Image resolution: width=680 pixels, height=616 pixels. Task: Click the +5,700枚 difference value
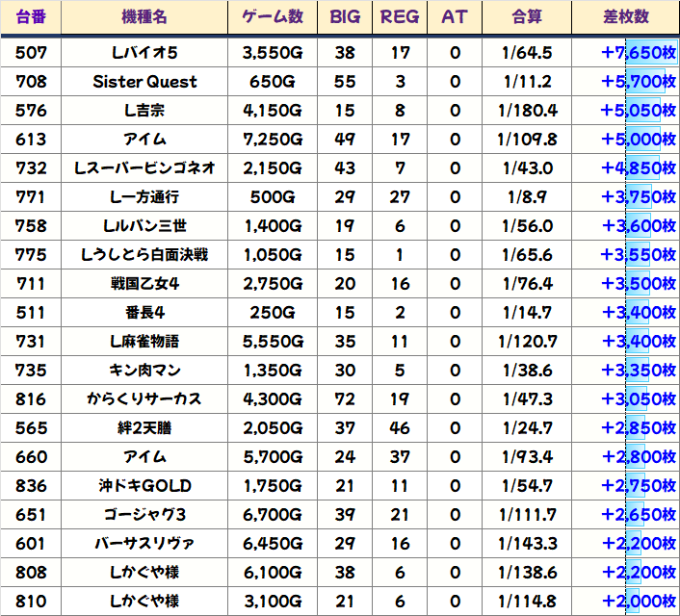(639, 82)
